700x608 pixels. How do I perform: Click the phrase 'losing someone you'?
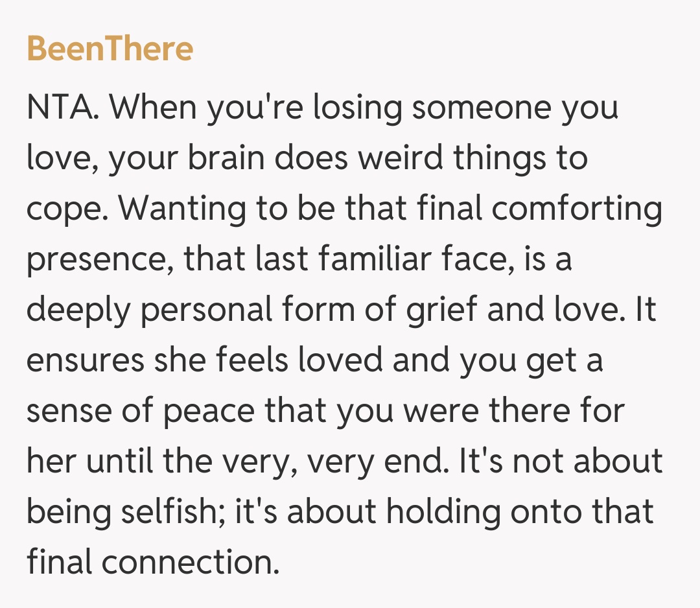465,108
